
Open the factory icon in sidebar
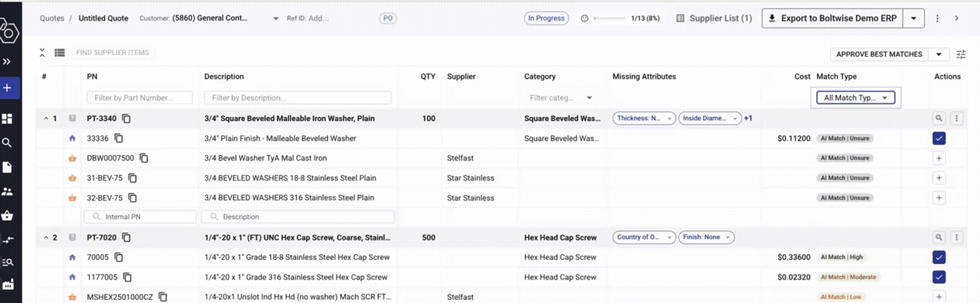click(8, 285)
